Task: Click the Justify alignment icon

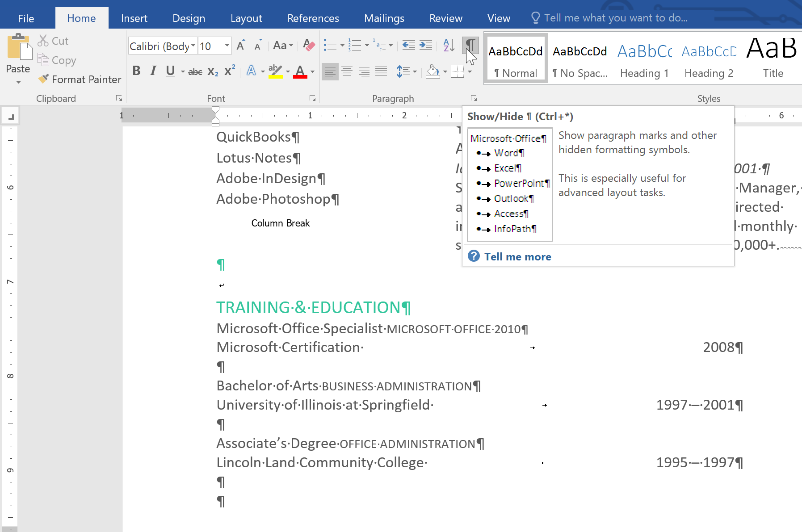Action: coord(381,71)
